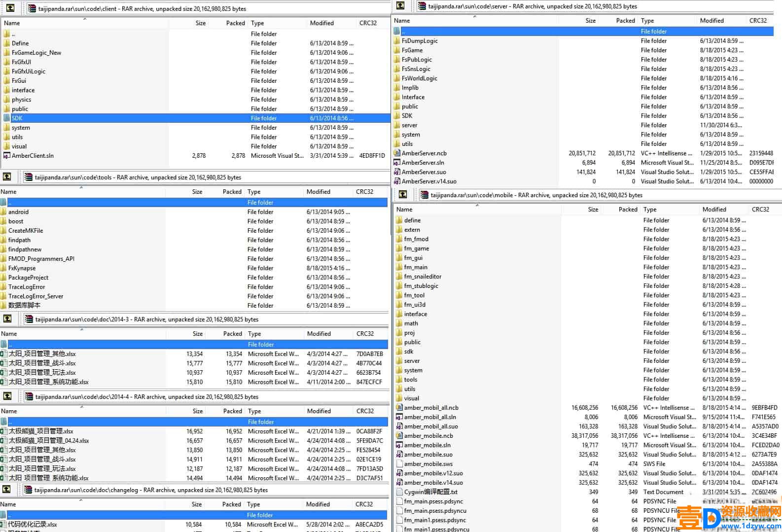Click the Excel icon of 太阳_项目管理_其他.xlsx in 2014-3
This screenshot has width=782, height=532.
point(3,354)
